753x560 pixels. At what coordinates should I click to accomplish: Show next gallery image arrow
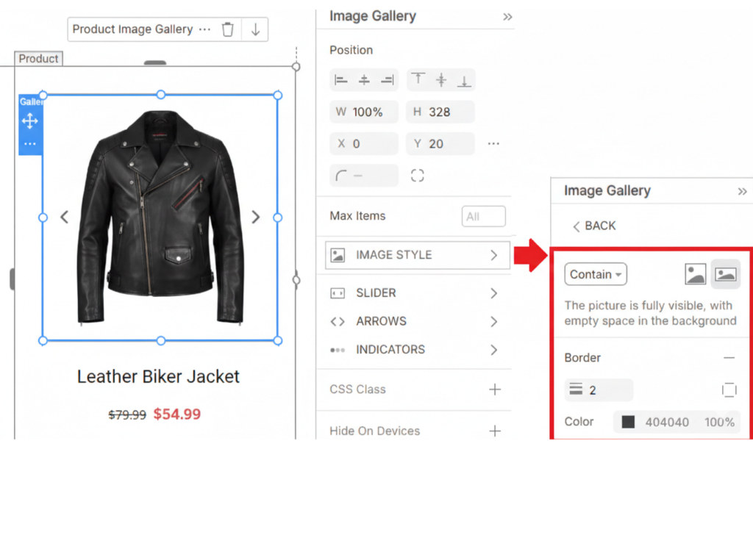coord(255,217)
